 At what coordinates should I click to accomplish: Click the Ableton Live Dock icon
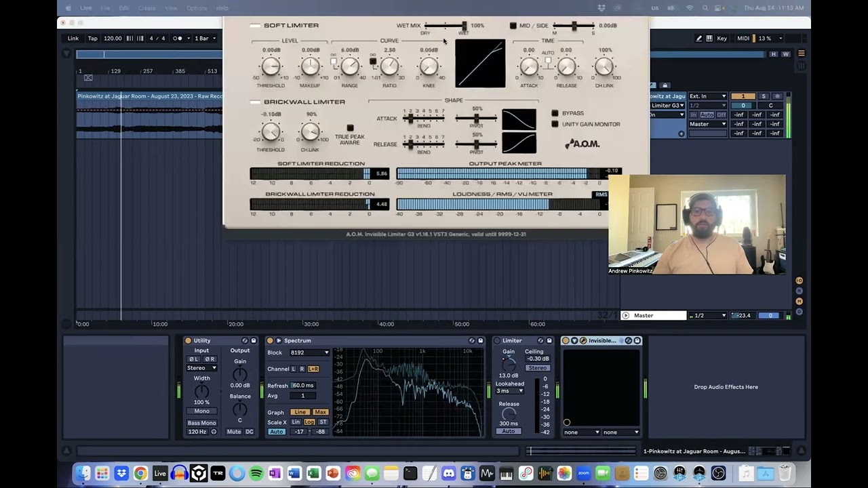(160, 473)
